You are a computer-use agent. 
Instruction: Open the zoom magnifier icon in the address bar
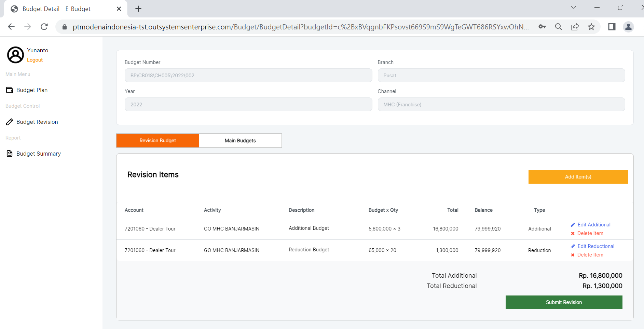click(x=559, y=27)
